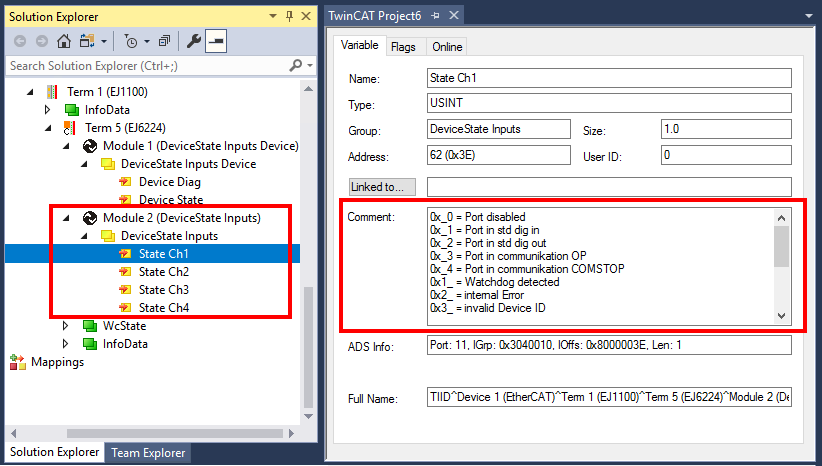The width and height of the screenshot is (822, 466).
Task: Click the tree vertical scrollbar down arrow
Action: (x=308, y=416)
